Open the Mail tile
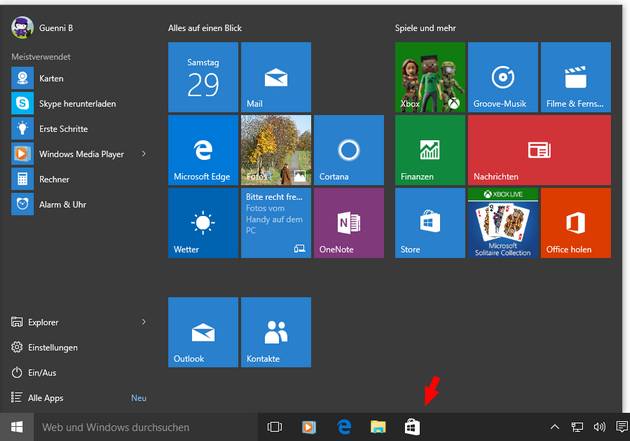This screenshot has height=441, width=630. pyautogui.click(x=276, y=77)
